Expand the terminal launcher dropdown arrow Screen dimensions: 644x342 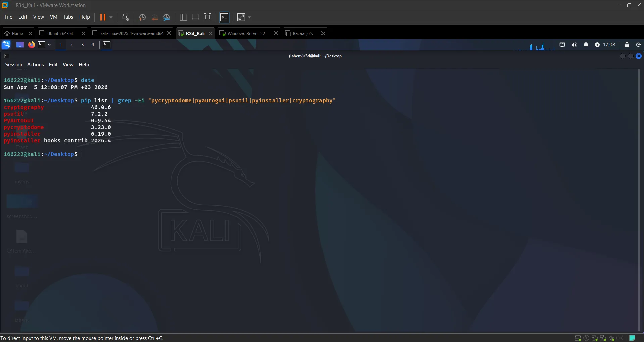click(x=49, y=45)
